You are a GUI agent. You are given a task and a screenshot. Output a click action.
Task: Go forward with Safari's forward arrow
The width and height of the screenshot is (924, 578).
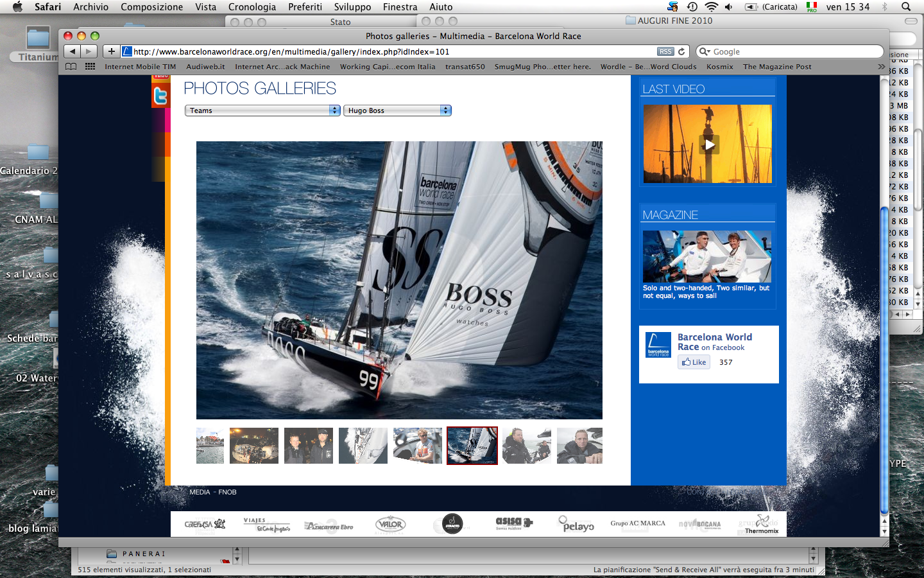coord(89,51)
